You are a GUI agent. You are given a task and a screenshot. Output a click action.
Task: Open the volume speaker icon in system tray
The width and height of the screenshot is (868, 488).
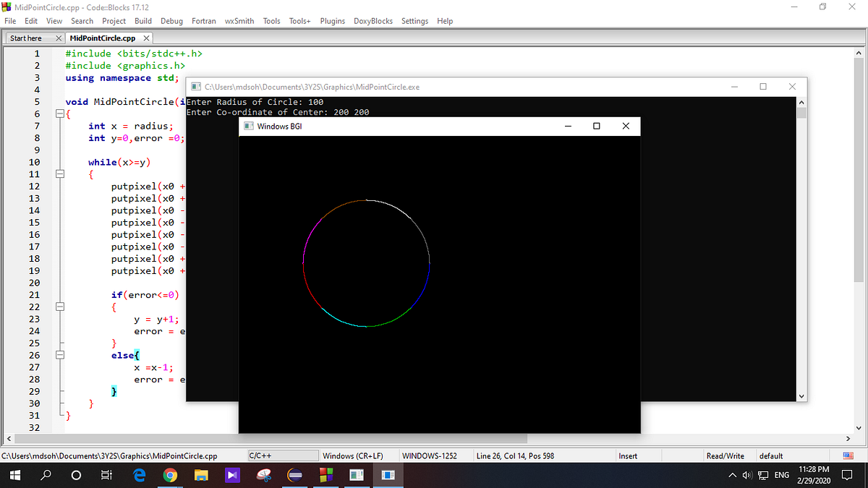pos(746,475)
